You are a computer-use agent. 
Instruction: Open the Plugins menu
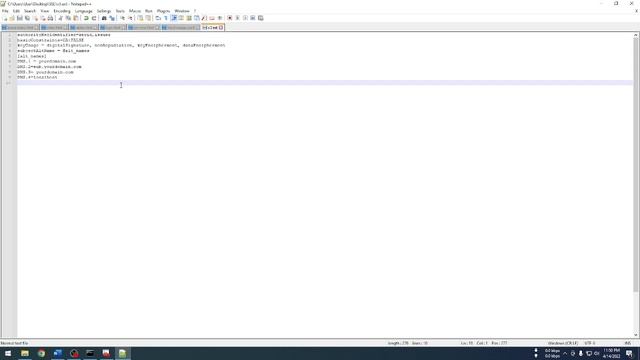(x=163, y=11)
